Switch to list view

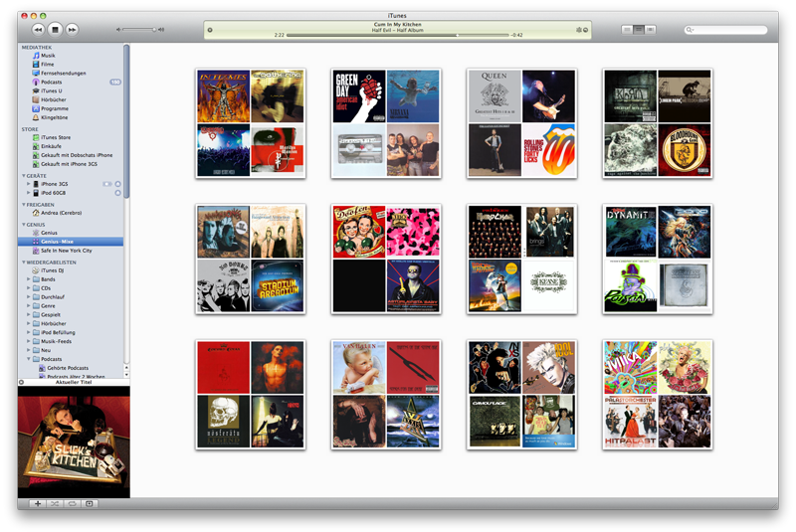(628, 30)
